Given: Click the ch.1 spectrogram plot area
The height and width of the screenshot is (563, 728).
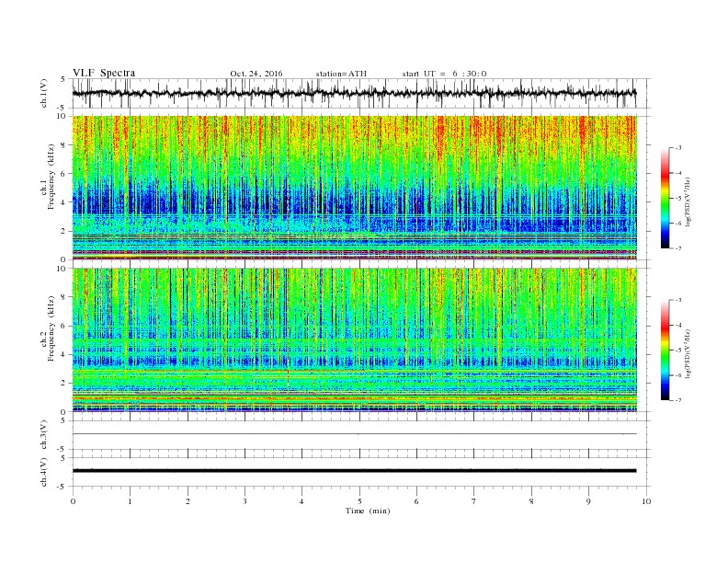Looking at the screenshot, I should coord(355,188).
